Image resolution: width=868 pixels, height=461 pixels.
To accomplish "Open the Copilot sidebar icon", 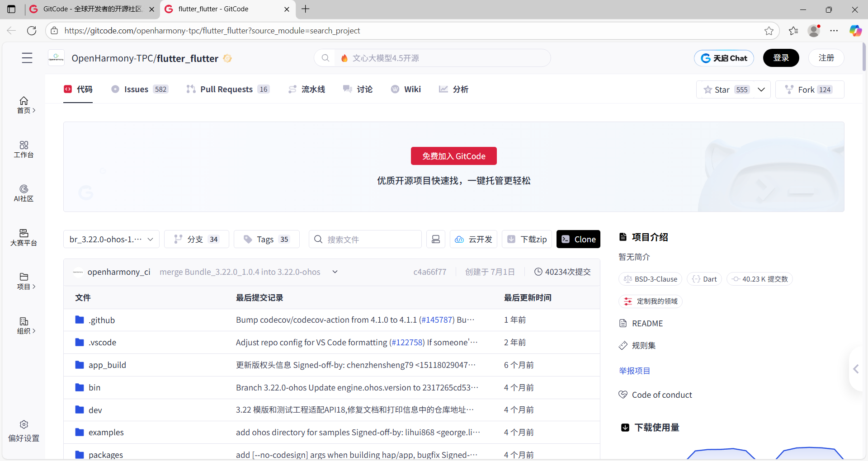I will [855, 30].
